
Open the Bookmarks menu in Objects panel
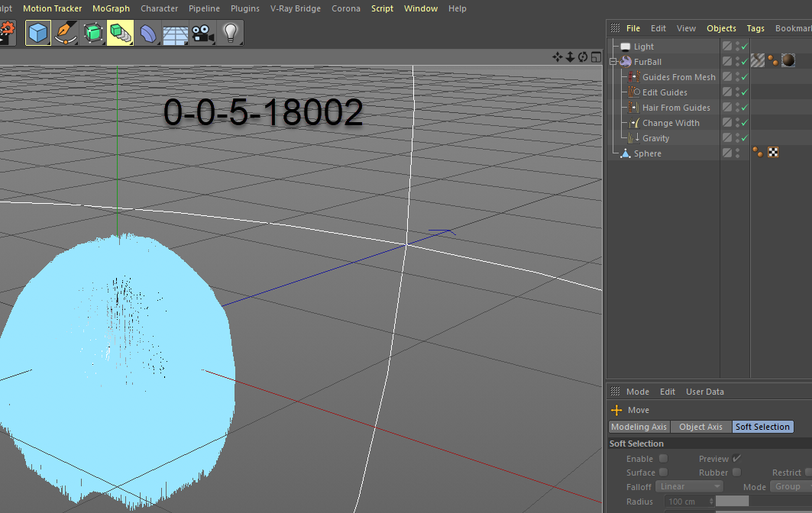click(793, 28)
